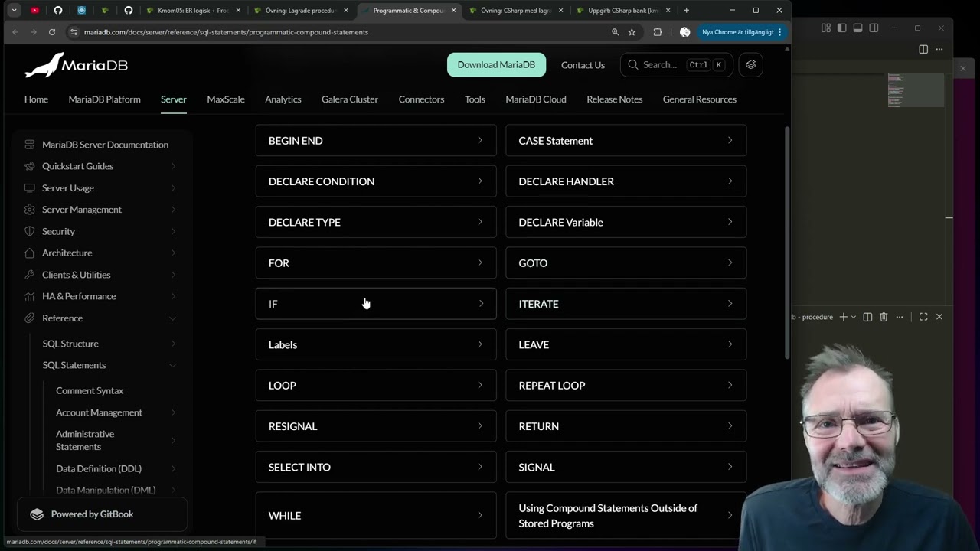
Task: Toggle the VS Code primary sidebar layout icon
Action: [x=841, y=28]
